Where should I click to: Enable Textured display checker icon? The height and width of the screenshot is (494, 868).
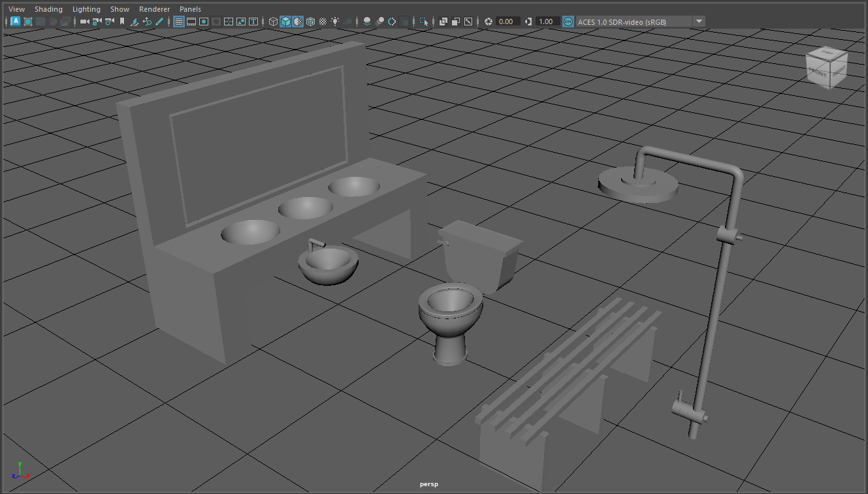point(323,22)
